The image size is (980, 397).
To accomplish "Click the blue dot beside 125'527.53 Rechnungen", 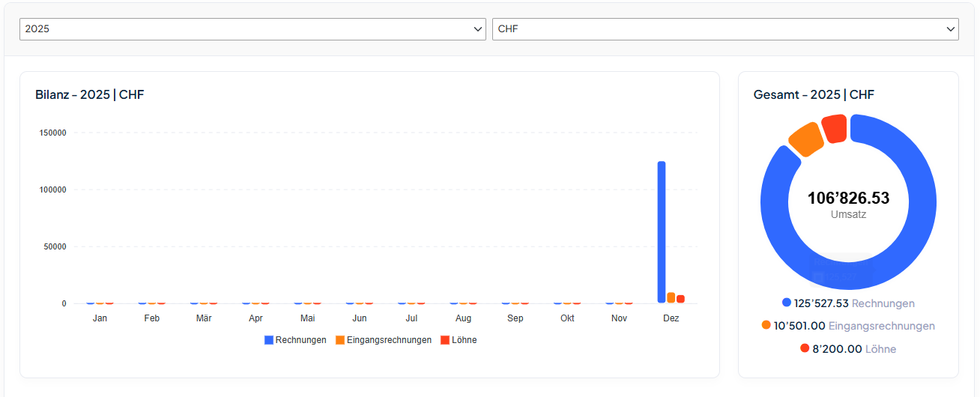I will pyautogui.click(x=787, y=303).
